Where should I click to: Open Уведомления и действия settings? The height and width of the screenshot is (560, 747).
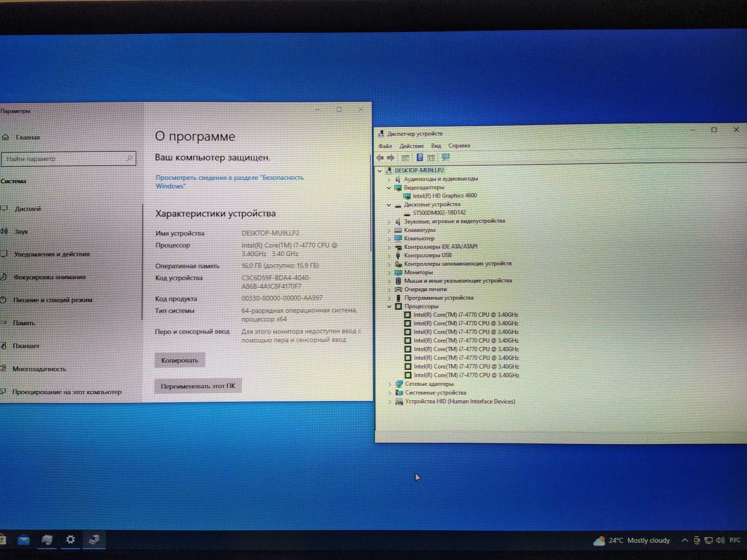(x=52, y=254)
